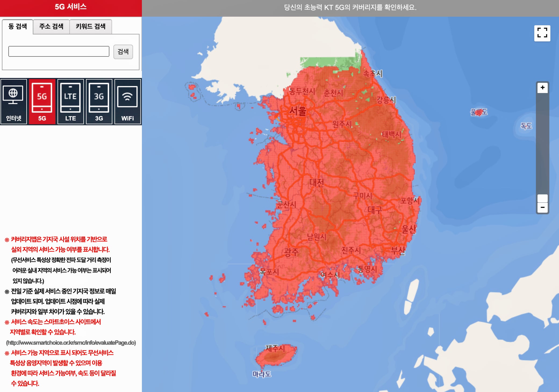The width and height of the screenshot is (559, 392).
Task: Toggle fullscreen map view
Action: (x=542, y=33)
